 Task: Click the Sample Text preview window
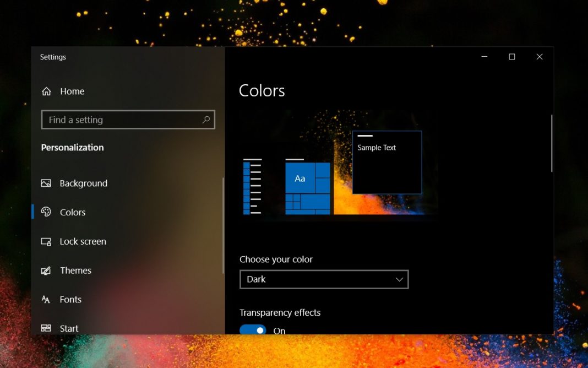coord(386,161)
